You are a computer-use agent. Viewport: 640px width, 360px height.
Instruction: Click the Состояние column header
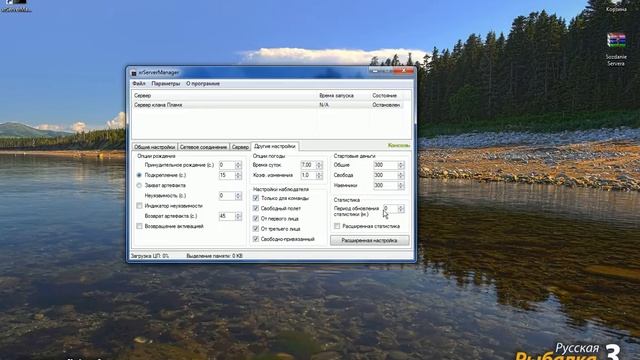click(387, 96)
